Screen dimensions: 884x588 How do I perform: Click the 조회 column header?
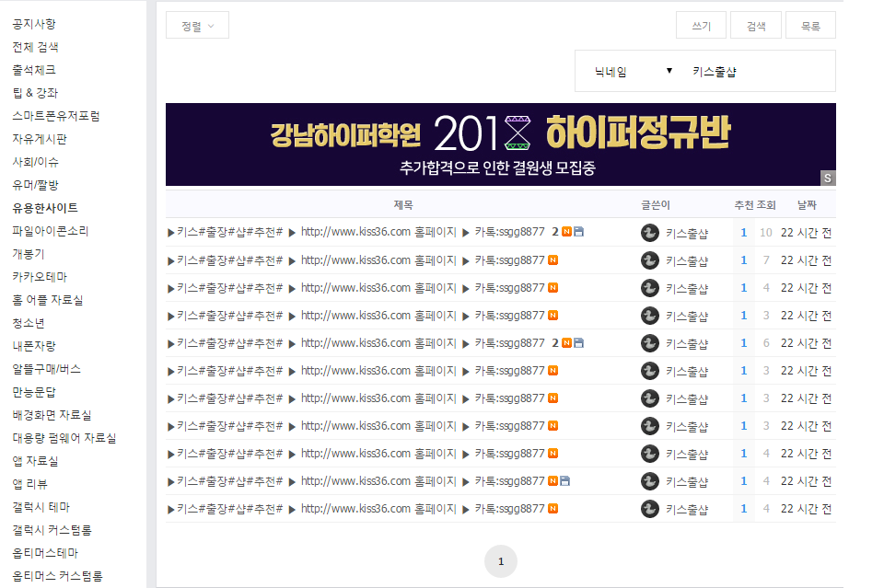[766, 204]
